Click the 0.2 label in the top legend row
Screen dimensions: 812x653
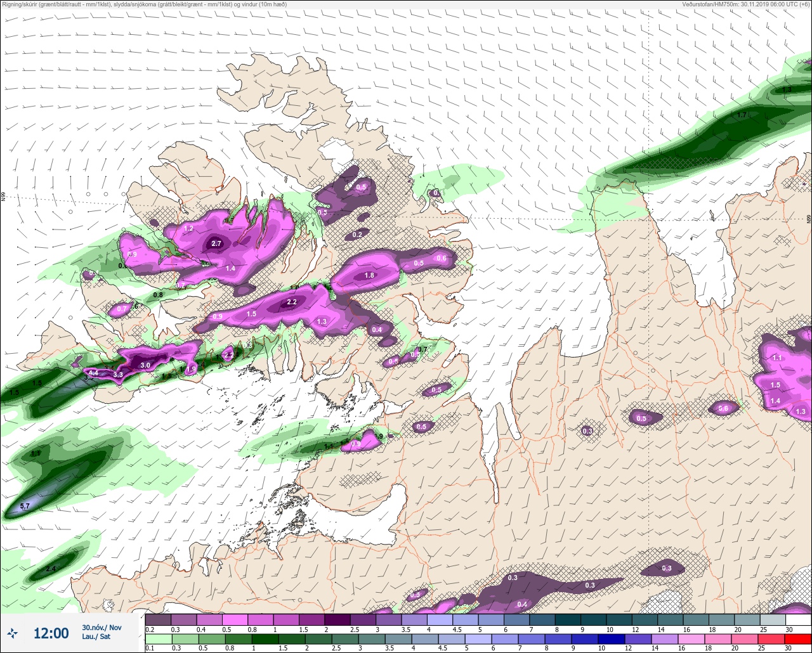click(x=150, y=628)
